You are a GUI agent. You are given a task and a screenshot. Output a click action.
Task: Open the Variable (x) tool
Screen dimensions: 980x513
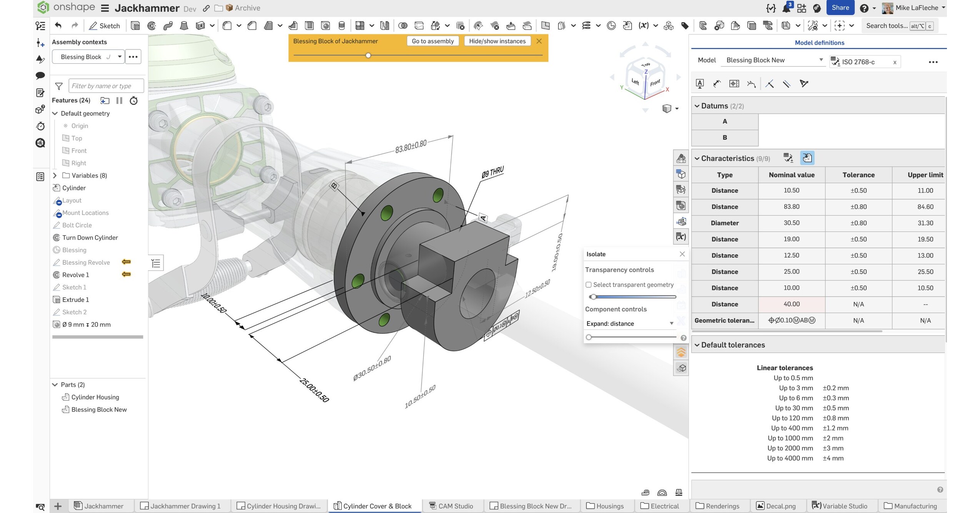coord(644,26)
